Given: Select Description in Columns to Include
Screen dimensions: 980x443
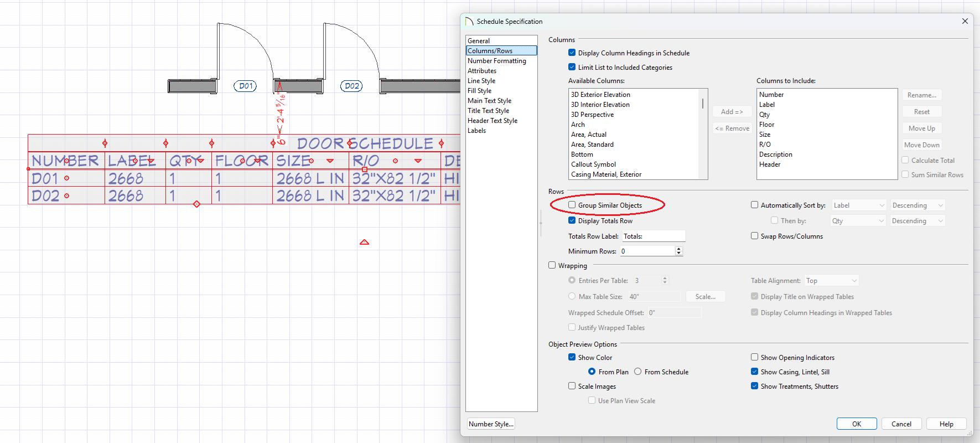Looking at the screenshot, I should (x=775, y=154).
